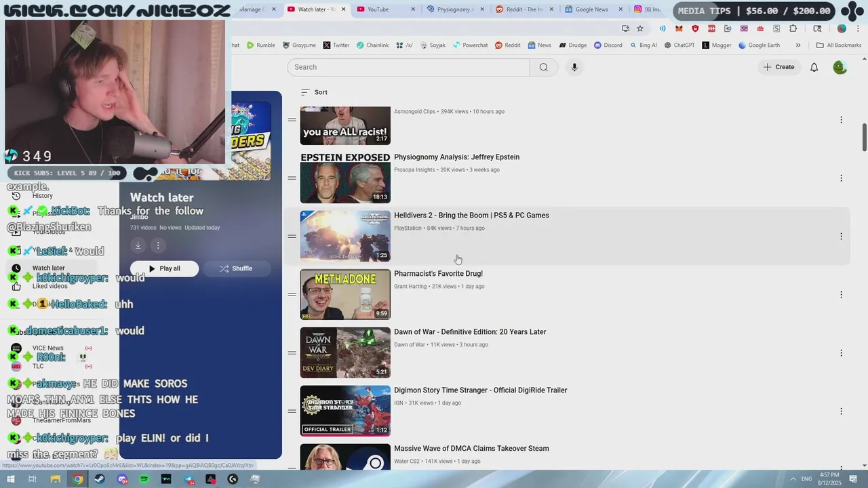Close the Watch later tab
This screenshot has width=868, height=488.
343,9
